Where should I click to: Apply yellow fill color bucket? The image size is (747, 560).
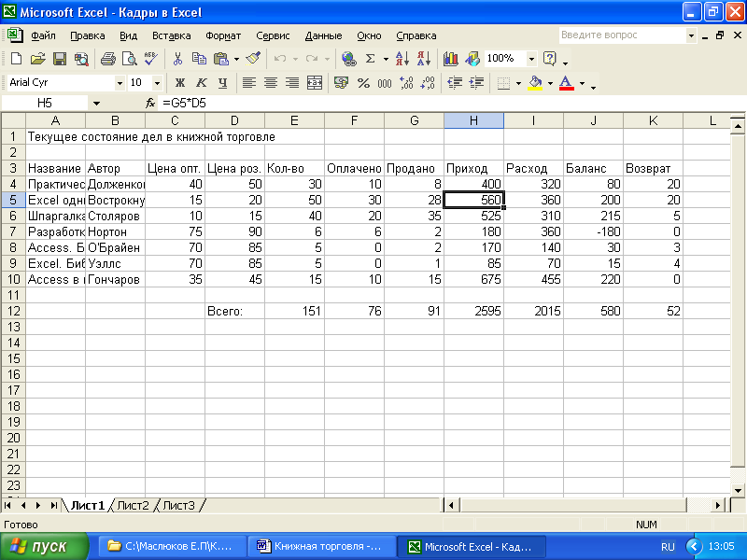[x=536, y=83]
